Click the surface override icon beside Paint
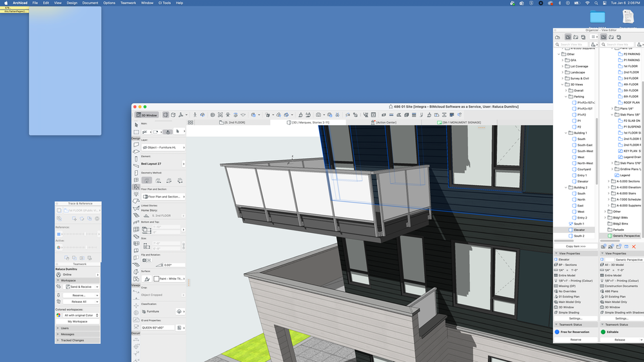The image size is (644, 362). pos(146,279)
